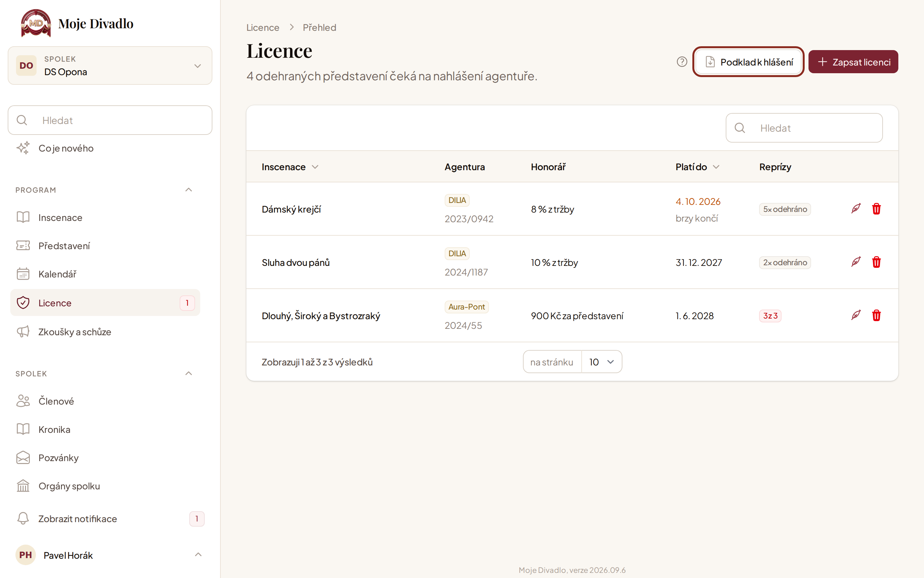Collapse the SPOLEK sidebar section
The width and height of the screenshot is (924, 578).
(189, 373)
